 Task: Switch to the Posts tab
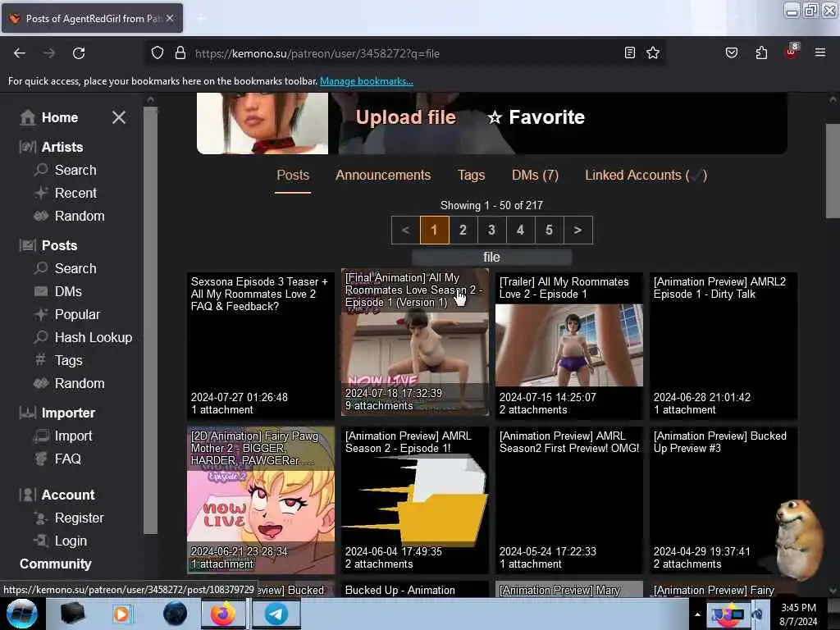pyautogui.click(x=293, y=176)
